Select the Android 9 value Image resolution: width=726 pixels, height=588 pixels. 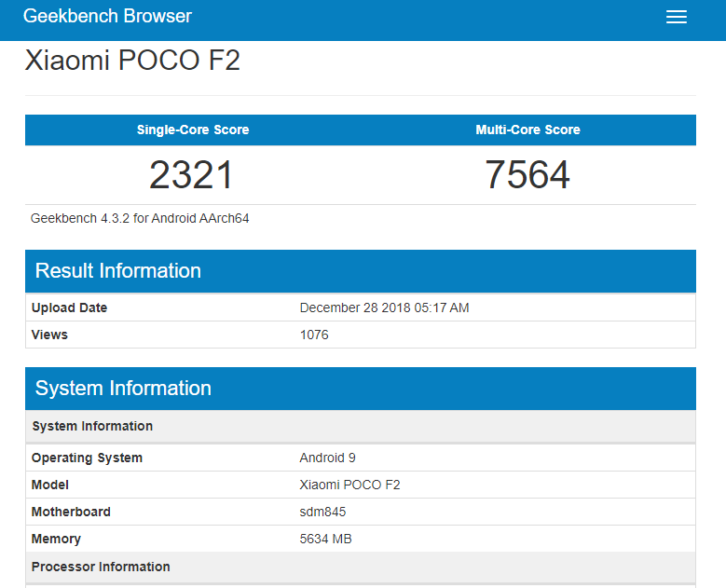tap(327, 458)
